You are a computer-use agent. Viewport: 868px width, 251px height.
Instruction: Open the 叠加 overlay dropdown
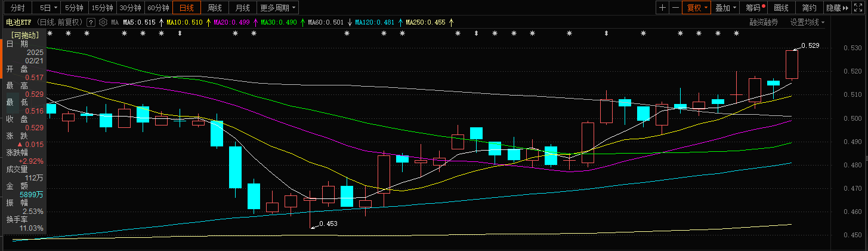726,8
